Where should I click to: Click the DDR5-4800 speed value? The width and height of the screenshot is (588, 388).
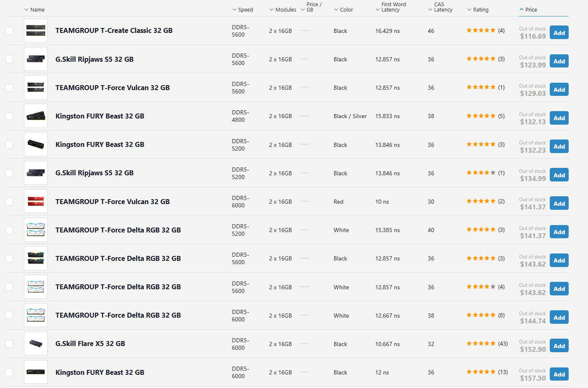(240, 116)
